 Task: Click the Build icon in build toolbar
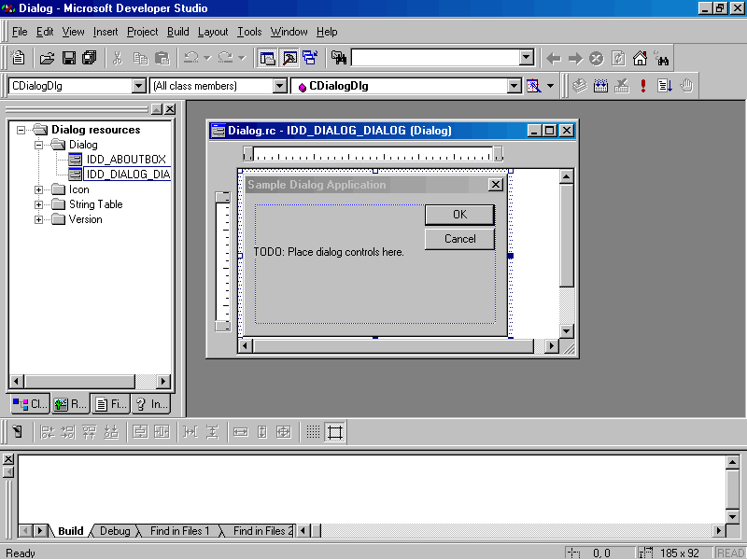tap(600, 86)
